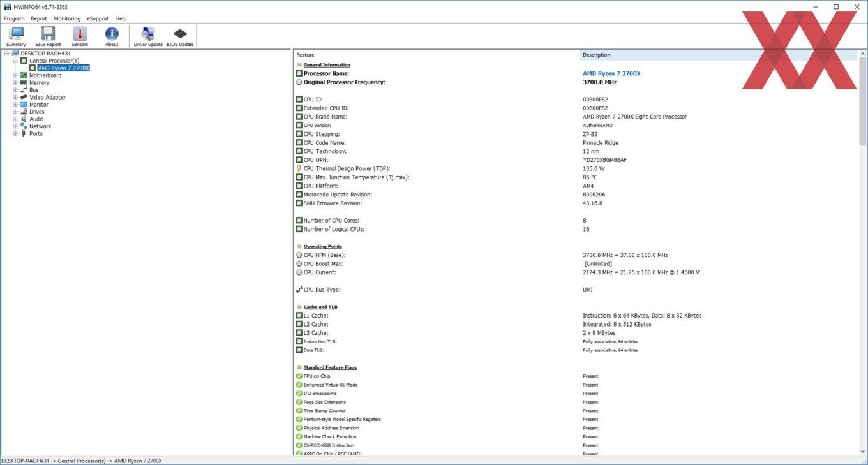Select the Machine Check Exception row
Screen dimensions: 868x465
pyautogui.click(x=576, y=437)
